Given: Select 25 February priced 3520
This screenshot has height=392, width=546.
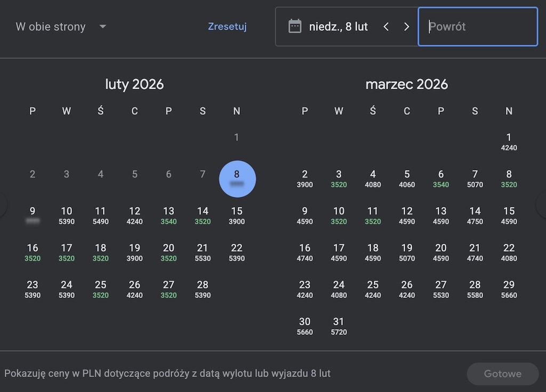Looking at the screenshot, I should [101, 290].
